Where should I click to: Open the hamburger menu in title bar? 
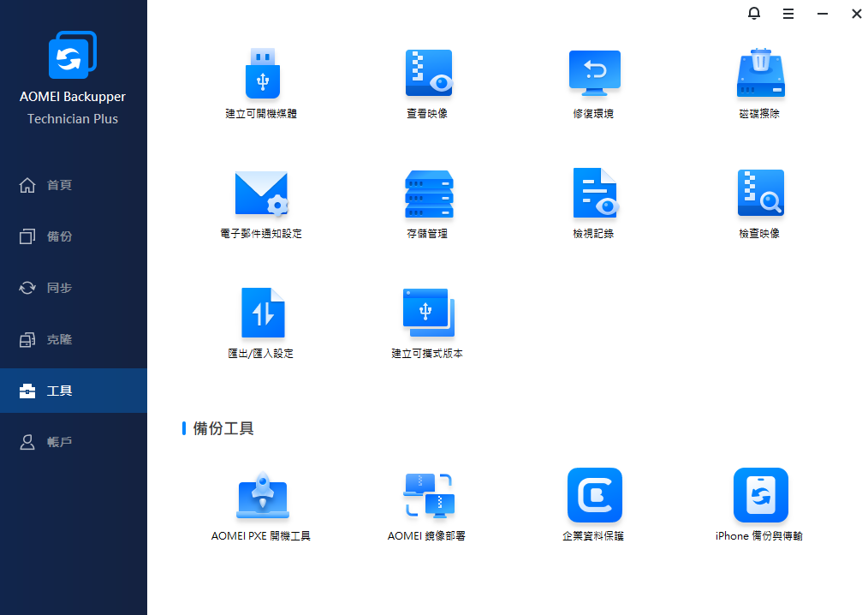coord(788,14)
